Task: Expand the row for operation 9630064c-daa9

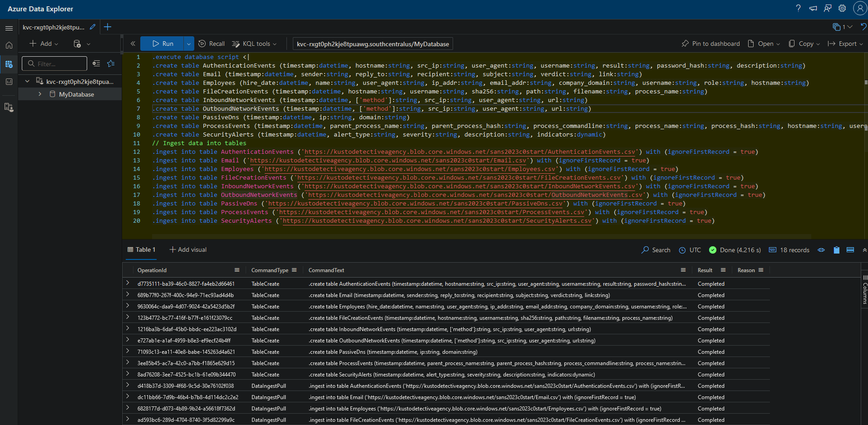Action: (128, 306)
